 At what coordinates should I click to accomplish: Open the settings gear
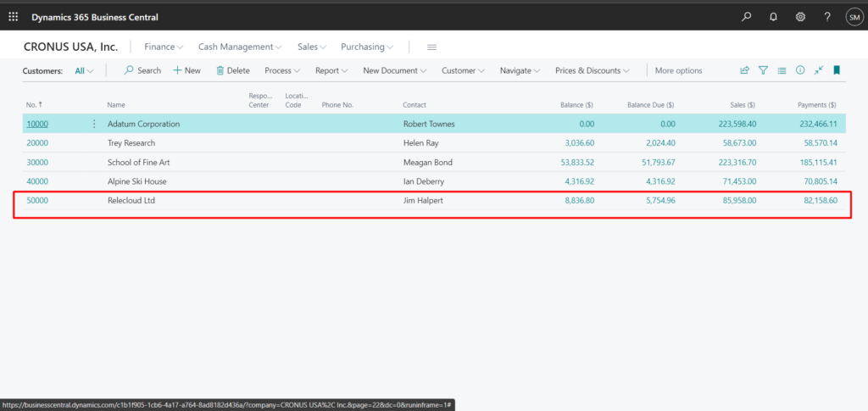800,17
